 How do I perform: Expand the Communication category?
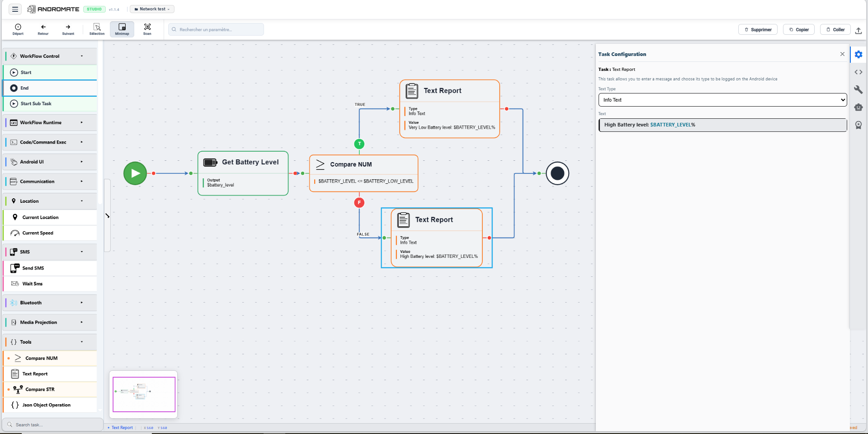pos(51,182)
